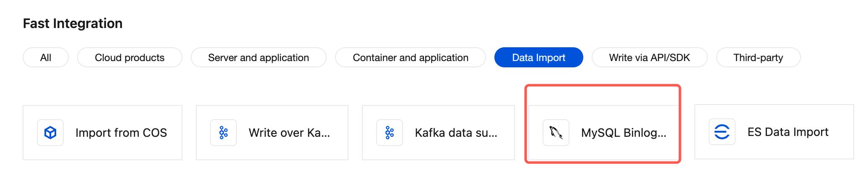Screen dimensions: 868x169
Task: Open the Import from COS text label
Action: [121, 133]
